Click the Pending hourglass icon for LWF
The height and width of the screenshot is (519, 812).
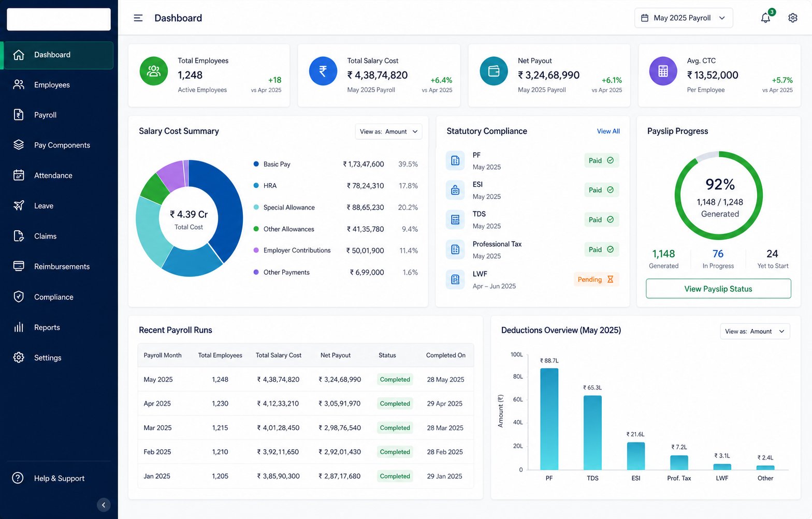tap(610, 279)
